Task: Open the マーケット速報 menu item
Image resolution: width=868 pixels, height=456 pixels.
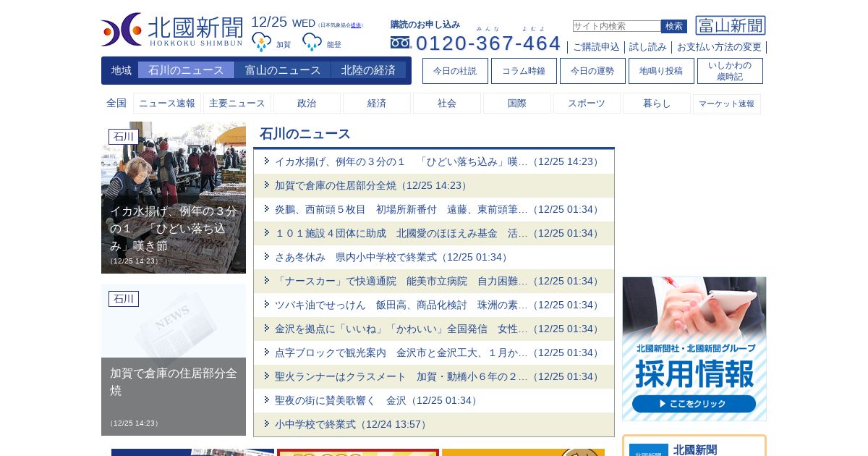Action: click(x=727, y=104)
